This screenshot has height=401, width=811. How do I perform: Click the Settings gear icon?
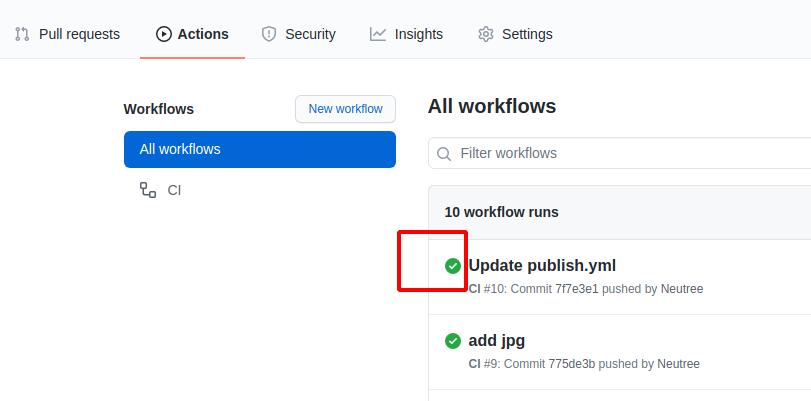[x=486, y=34]
